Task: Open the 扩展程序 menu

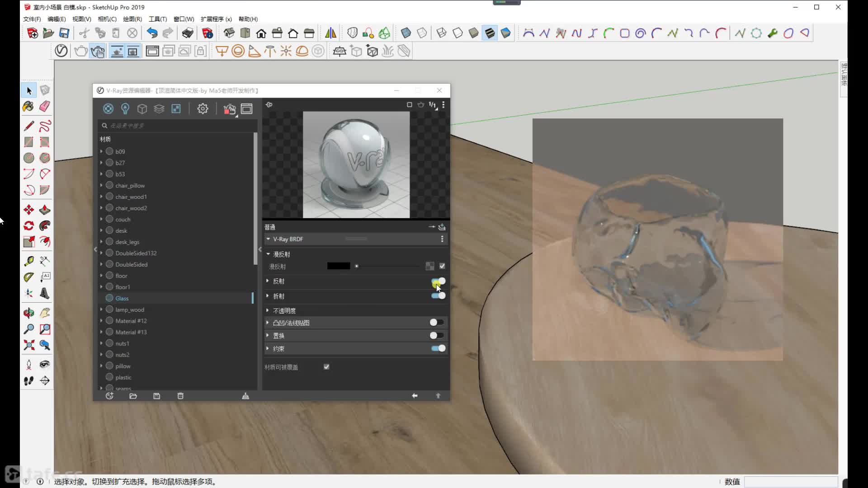Action: click(x=216, y=19)
